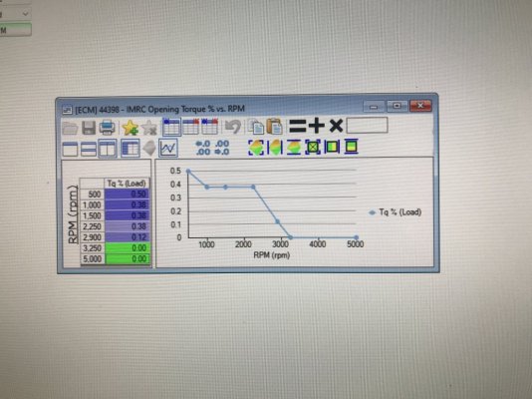Switch to vertical split layout view
Screen dimensions: 532x399
coord(108,149)
